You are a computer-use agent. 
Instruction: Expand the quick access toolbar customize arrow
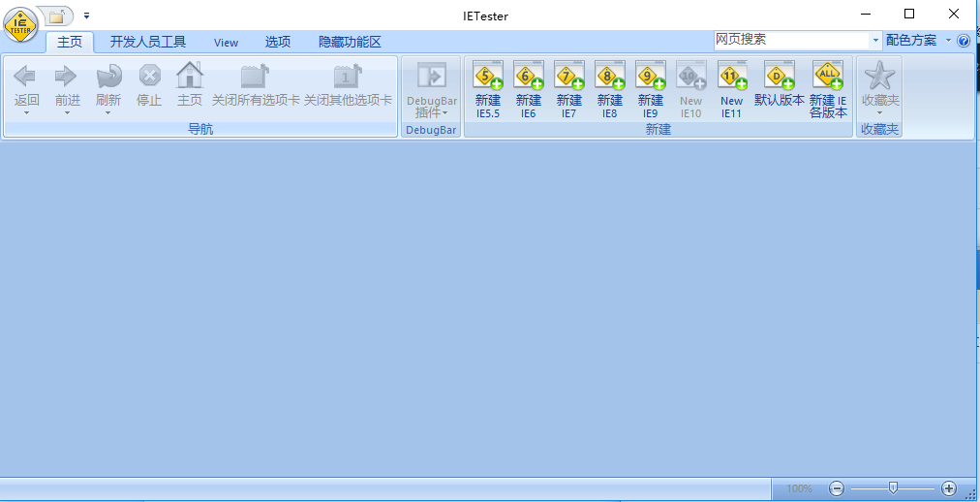[x=86, y=16]
